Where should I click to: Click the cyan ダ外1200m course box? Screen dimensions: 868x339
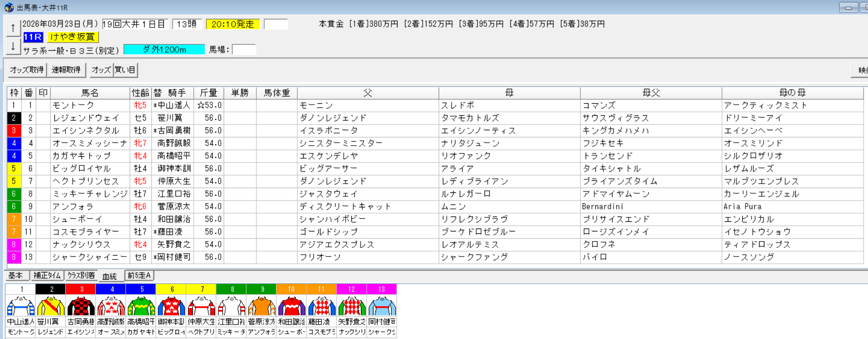[164, 50]
